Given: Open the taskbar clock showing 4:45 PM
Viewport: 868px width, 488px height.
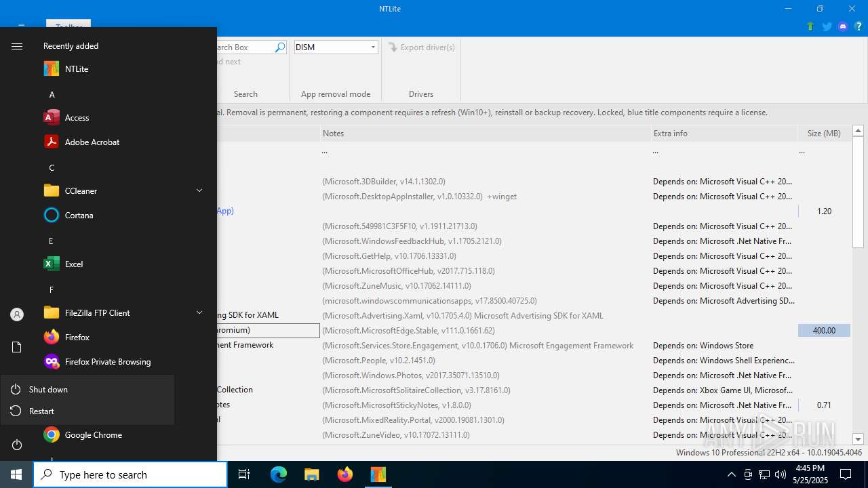Looking at the screenshot, I should tap(810, 474).
